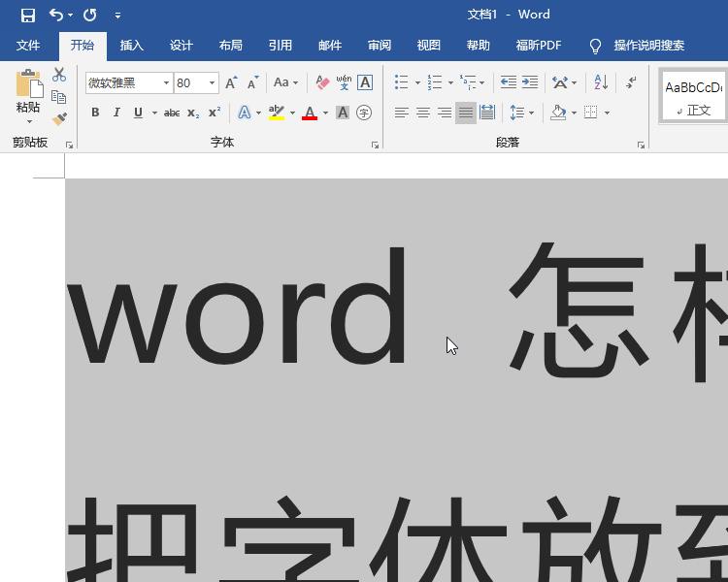Screen dimensions: 728x582
Task: Open the 邮件 tab
Action: [330, 46]
